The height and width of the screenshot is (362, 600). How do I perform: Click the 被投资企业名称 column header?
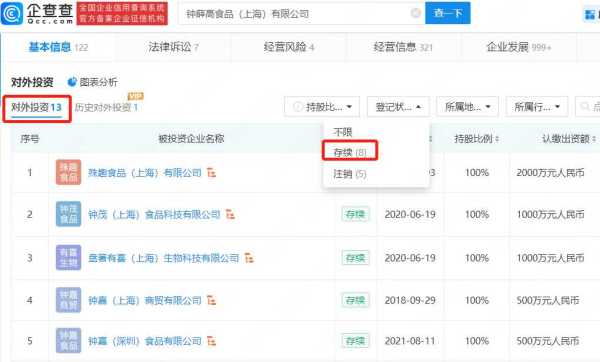(x=191, y=139)
